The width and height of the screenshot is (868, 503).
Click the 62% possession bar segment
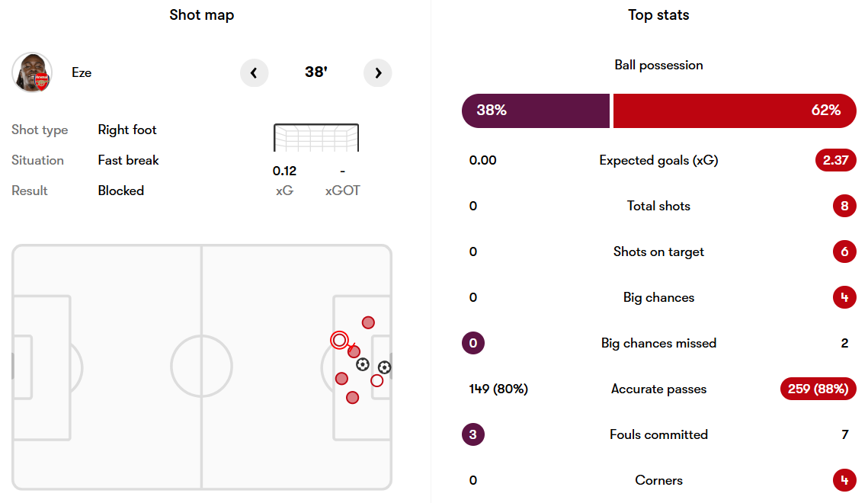[x=735, y=111]
